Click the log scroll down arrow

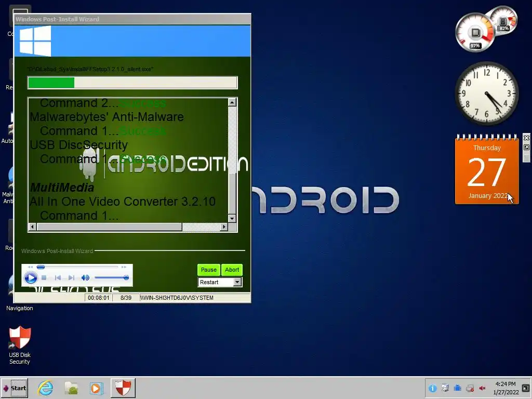[x=232, y=219]
